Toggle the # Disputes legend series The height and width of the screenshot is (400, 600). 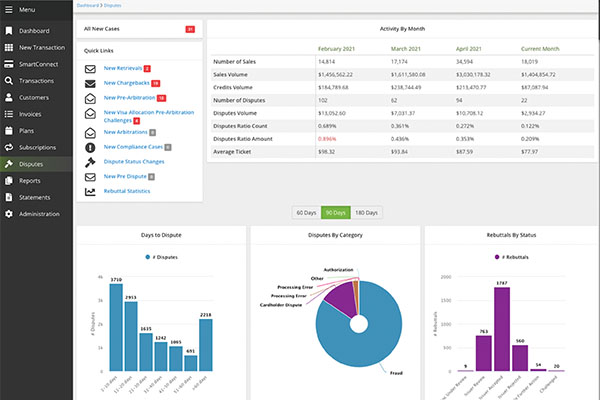pyautogui.click(x=161, y=257)
